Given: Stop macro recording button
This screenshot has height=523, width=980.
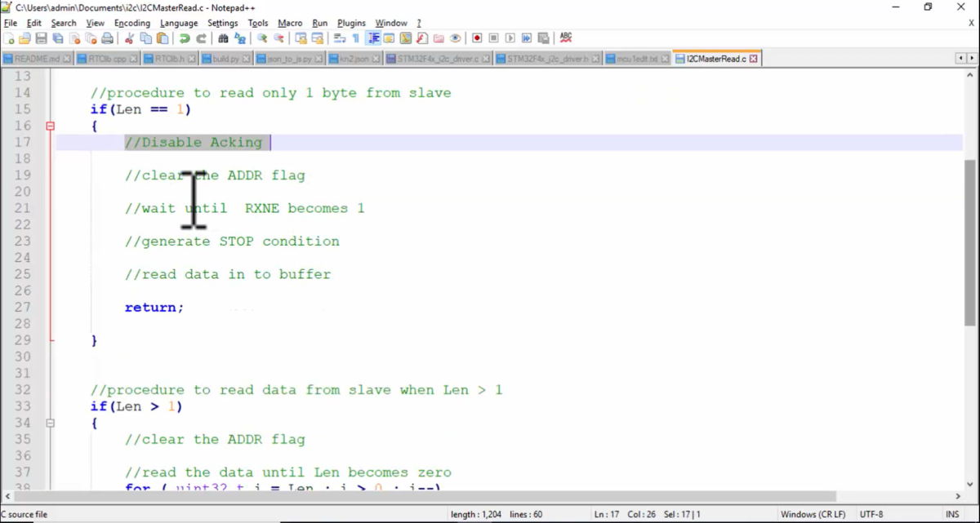Looking at the screenshot, I should [493, 38].
